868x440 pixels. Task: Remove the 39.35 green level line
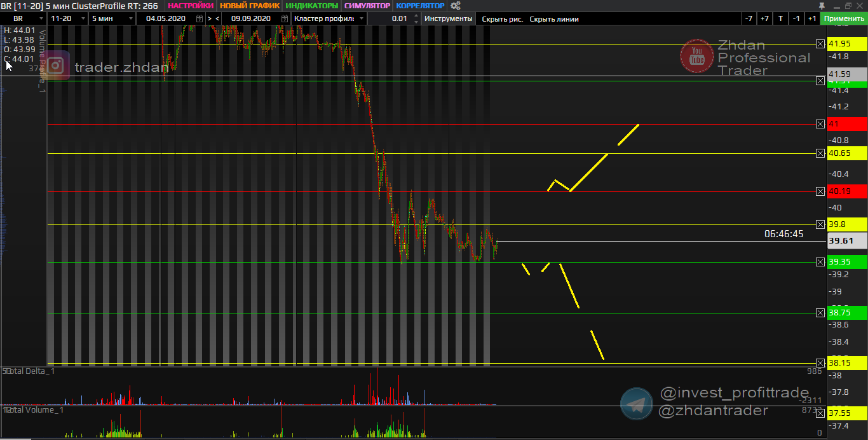click(x=820, y=262)
